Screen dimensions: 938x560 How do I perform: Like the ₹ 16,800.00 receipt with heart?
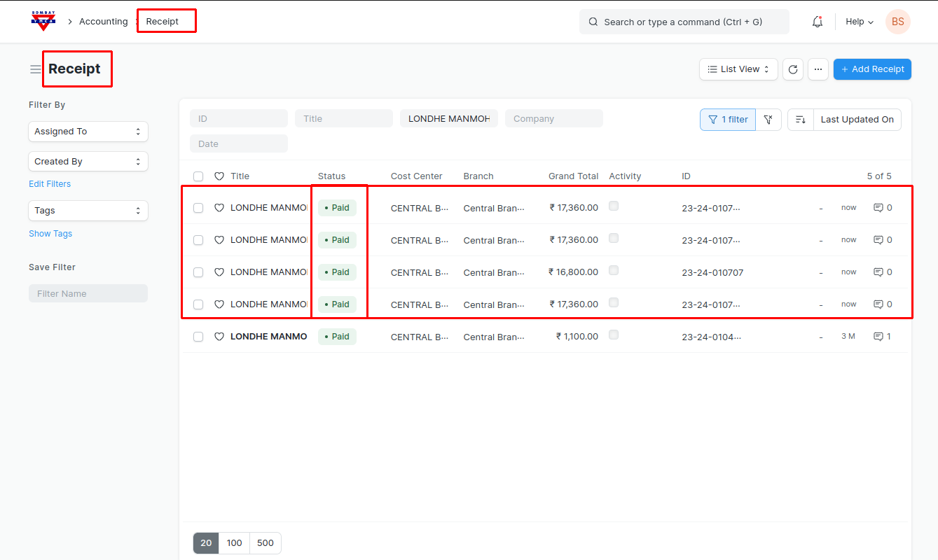tap(219, 272)
